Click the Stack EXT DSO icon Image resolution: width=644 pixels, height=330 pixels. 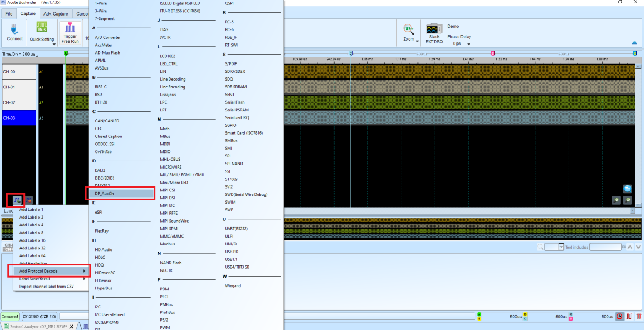[434, 29]
